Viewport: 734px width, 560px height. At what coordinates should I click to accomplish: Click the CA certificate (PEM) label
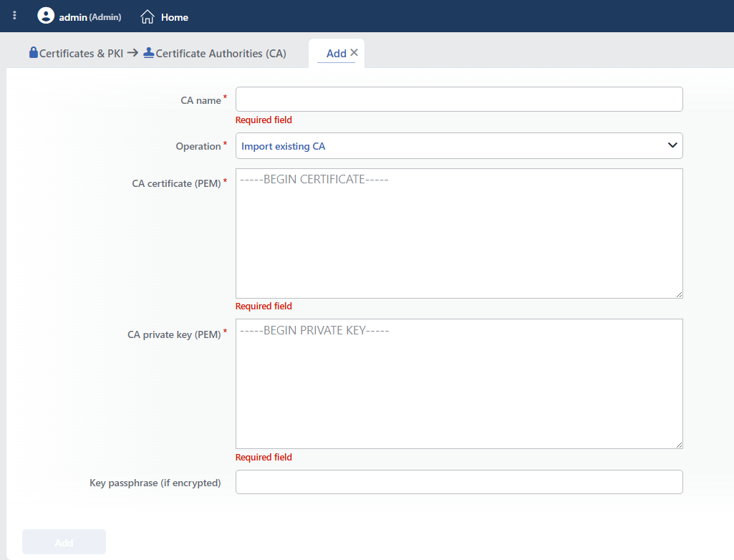click(x=176, y=183)
